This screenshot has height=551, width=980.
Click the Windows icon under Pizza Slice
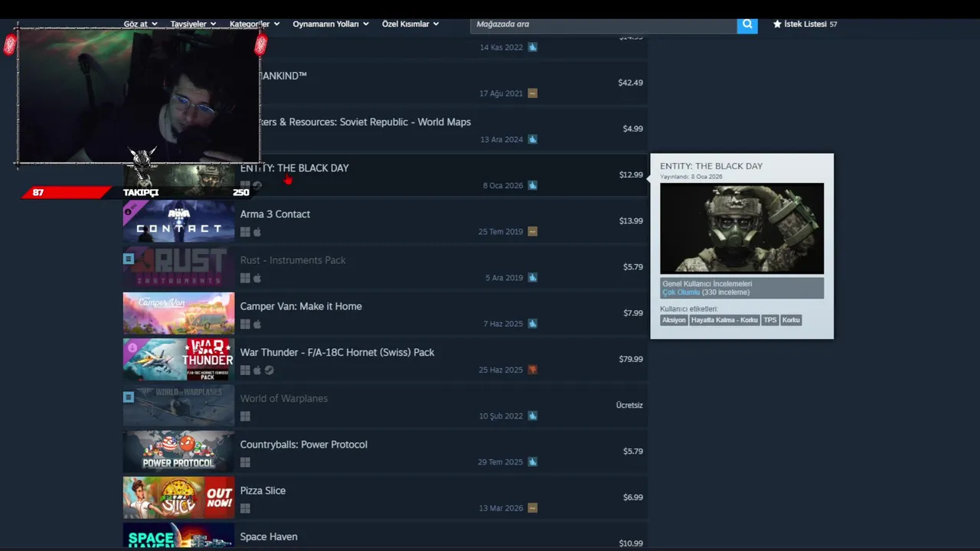point(245,508)
